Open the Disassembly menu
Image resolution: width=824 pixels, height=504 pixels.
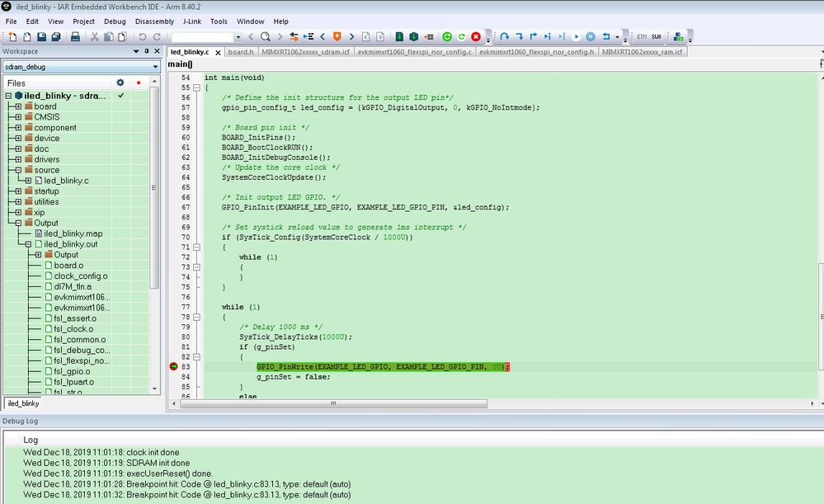click(154, 21)
